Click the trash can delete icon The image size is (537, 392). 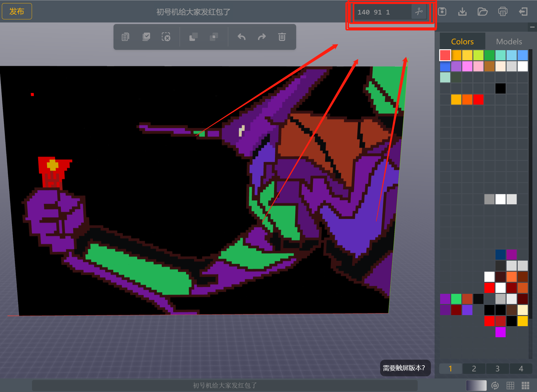coord(282,37)
